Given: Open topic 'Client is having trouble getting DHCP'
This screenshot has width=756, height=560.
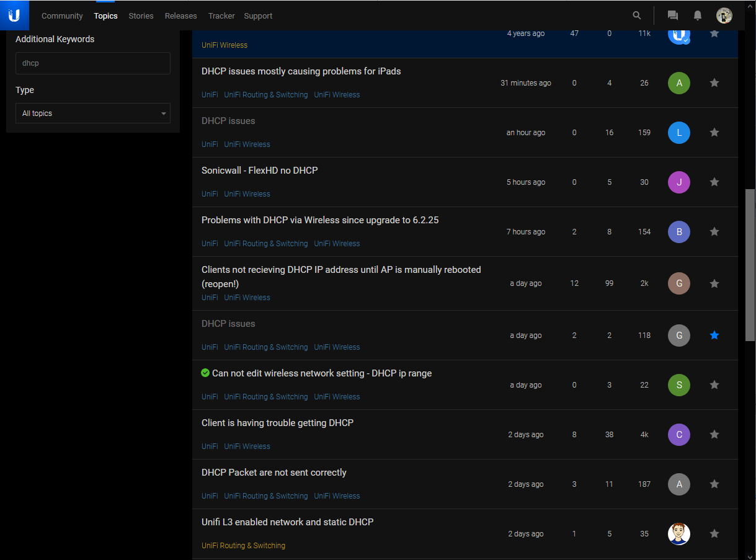Looking at the screenshot, I should point(277,423).
